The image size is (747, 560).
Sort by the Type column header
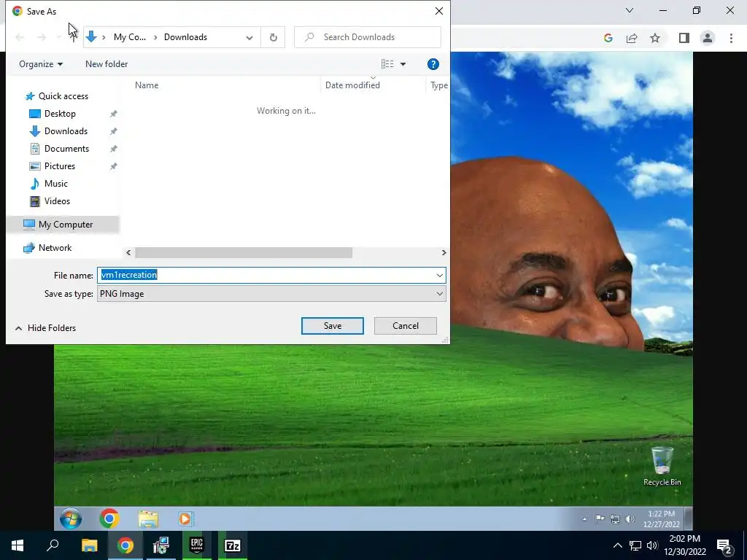tap(438, 85)
